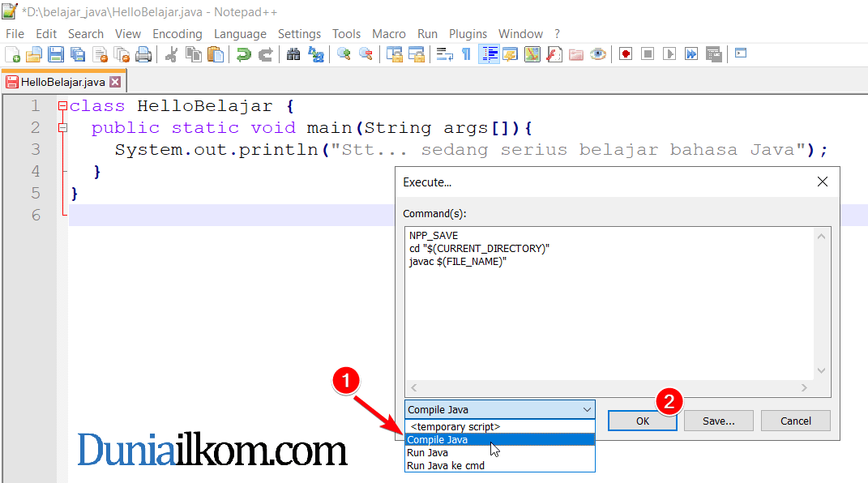The image size is (868, 483).
Task: Toggle the indent guide icon
Action: click(x=489, y=54)
